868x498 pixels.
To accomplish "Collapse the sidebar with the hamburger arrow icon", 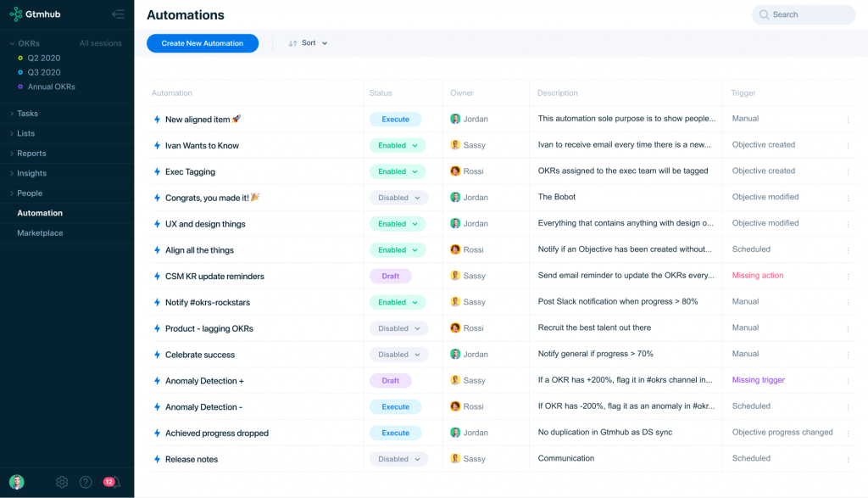I will [118, 14].
